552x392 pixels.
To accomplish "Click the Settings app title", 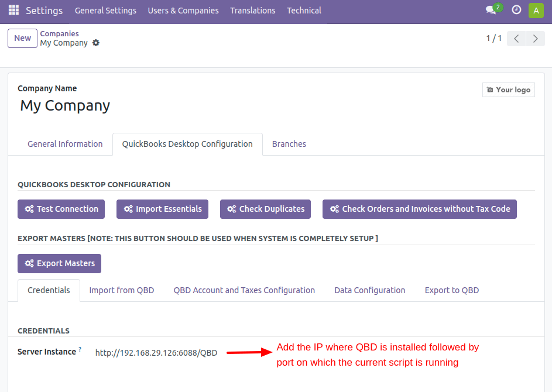I will click(x=44, y=11).
